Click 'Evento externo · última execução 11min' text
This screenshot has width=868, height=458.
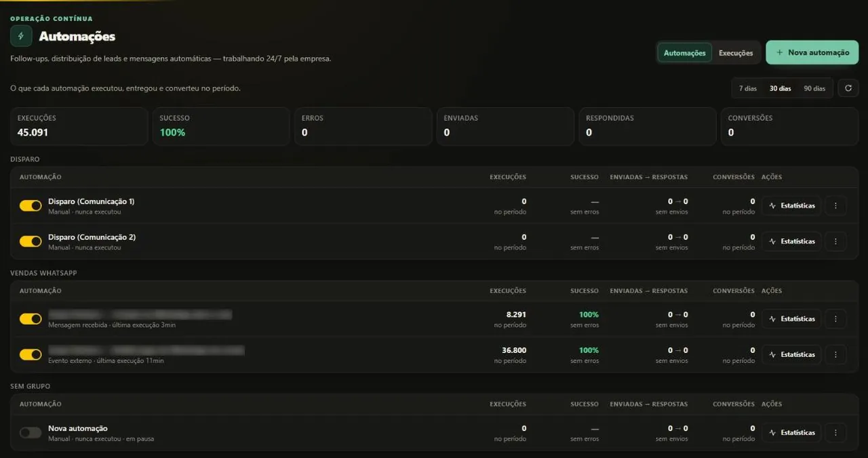(106, 361)
